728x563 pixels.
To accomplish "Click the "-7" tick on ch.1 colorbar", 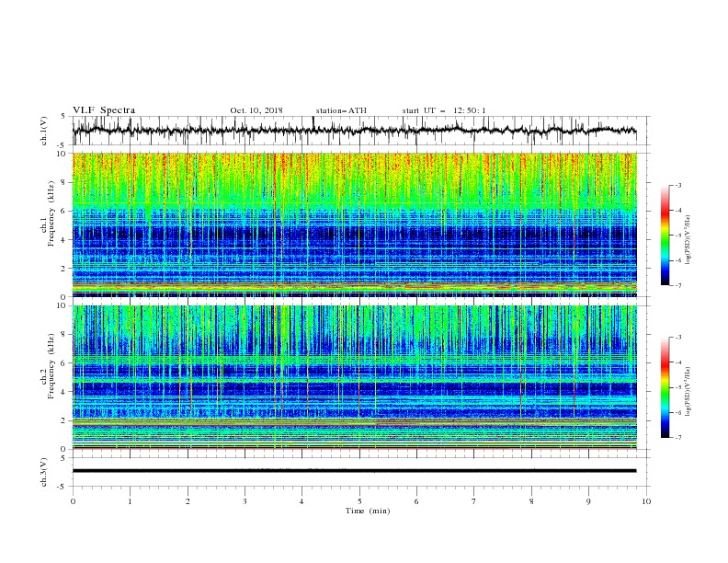I will pos(678,285).
